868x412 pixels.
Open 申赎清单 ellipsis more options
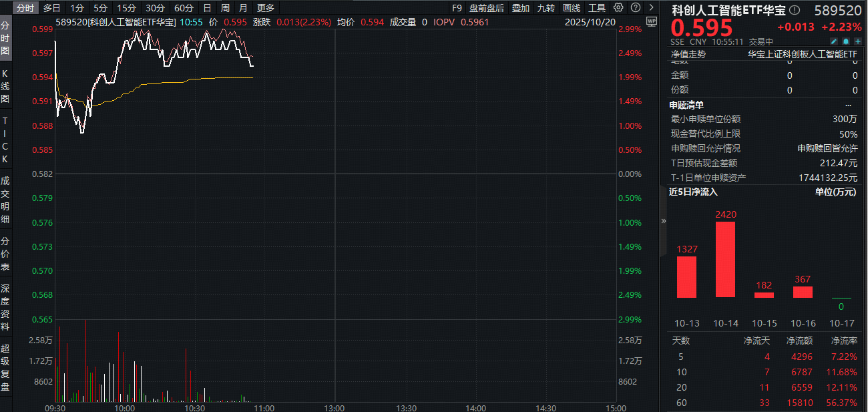pos(849,105)
